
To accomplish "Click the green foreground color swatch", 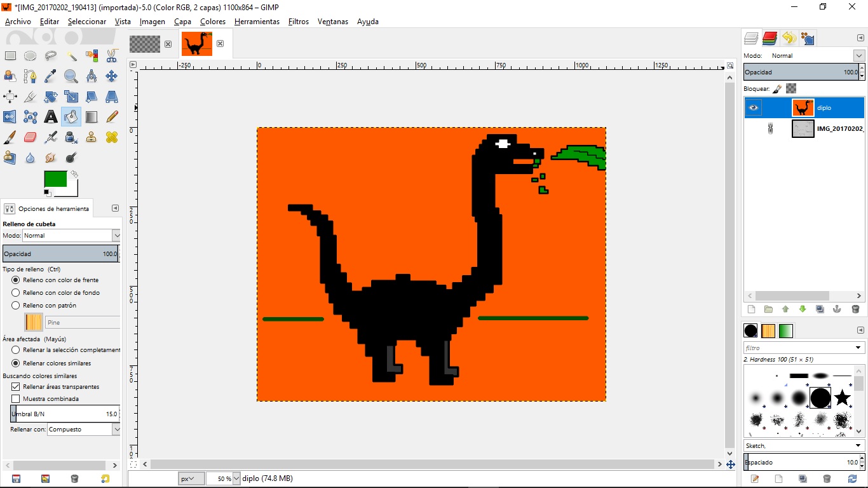I will (56, 179).
